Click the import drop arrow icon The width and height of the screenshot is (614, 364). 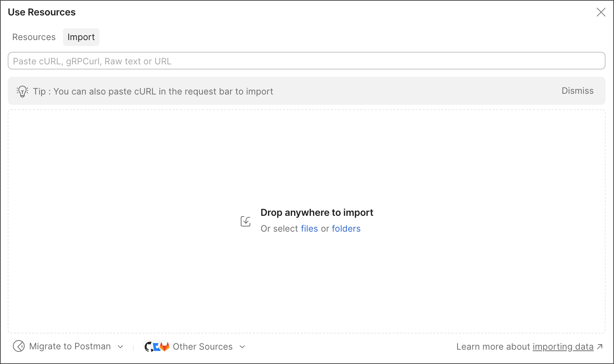click(x=246, y=221)
